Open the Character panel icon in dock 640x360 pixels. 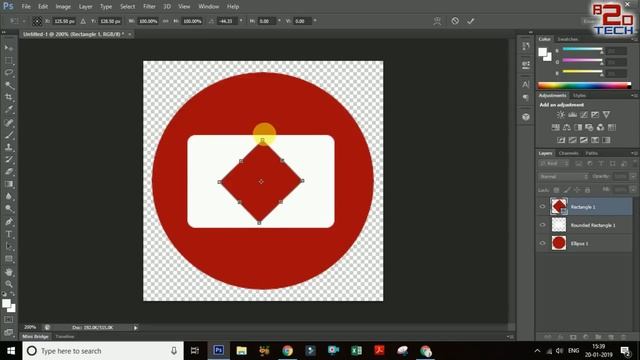526,84
